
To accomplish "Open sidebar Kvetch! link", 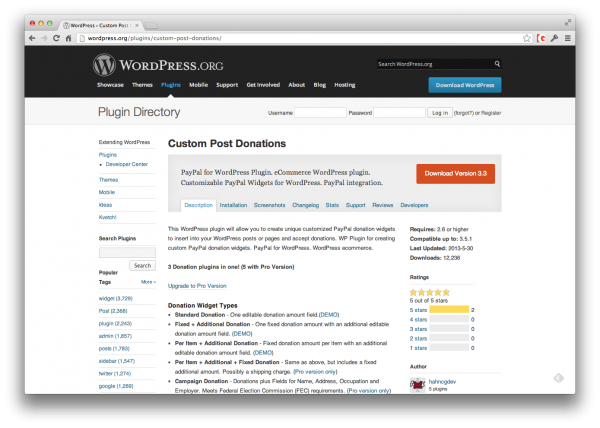I will tap(108, 217).
